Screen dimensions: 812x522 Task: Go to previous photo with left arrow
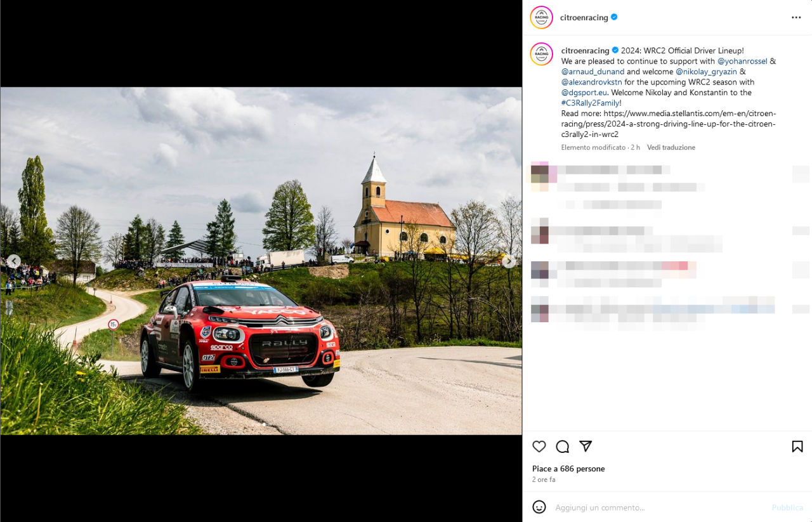[x=14, y=261]
